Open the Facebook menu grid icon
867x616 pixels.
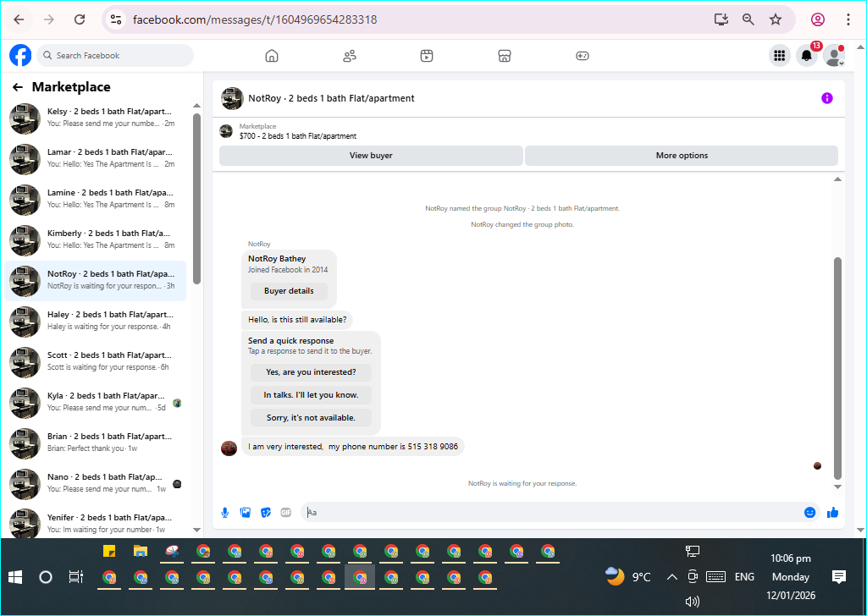pyautogui.click(x=780, y=55)
